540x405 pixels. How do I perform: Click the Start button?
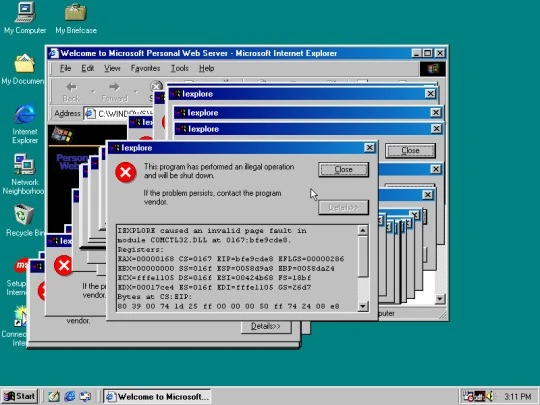[20, 396]
